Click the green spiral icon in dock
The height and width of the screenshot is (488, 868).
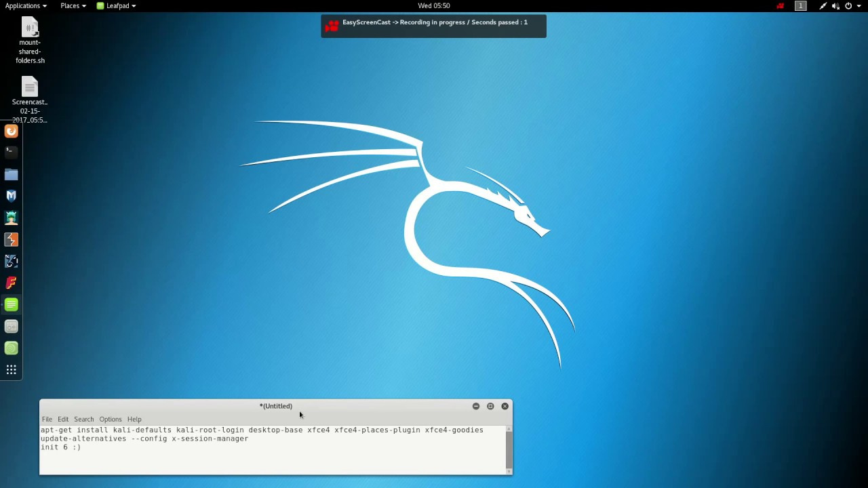click(x=11, y=348)
